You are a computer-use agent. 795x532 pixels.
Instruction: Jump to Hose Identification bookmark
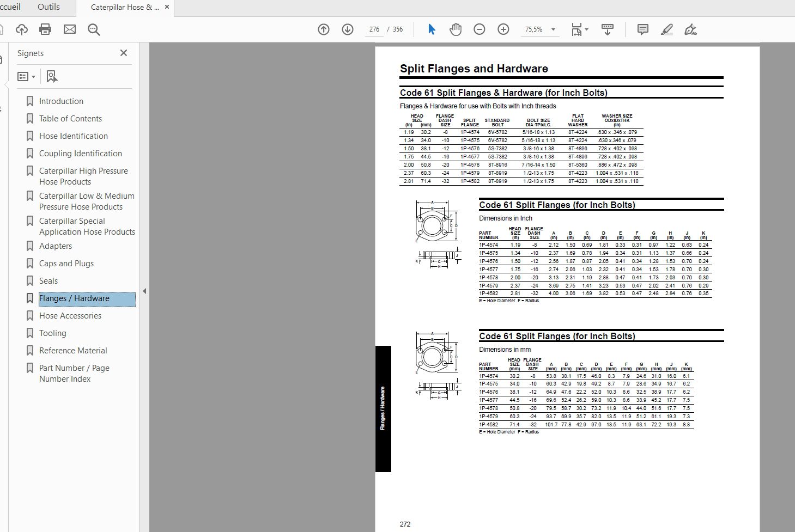74,136
